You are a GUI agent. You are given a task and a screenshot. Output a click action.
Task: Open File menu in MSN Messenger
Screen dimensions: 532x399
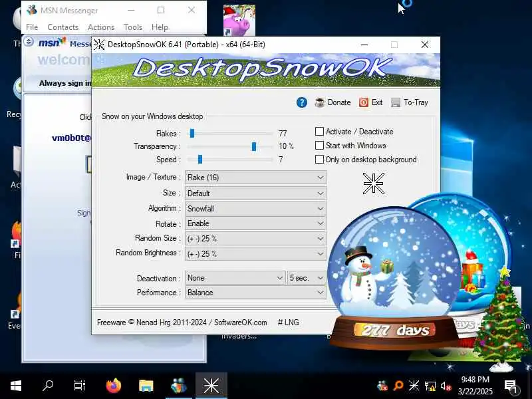(32, 27)
